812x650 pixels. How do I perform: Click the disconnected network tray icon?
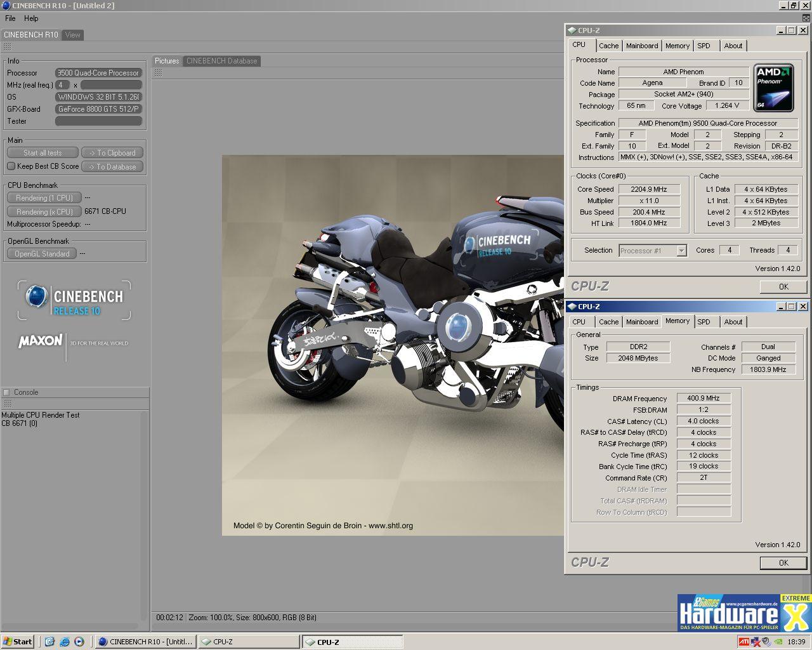756,642
